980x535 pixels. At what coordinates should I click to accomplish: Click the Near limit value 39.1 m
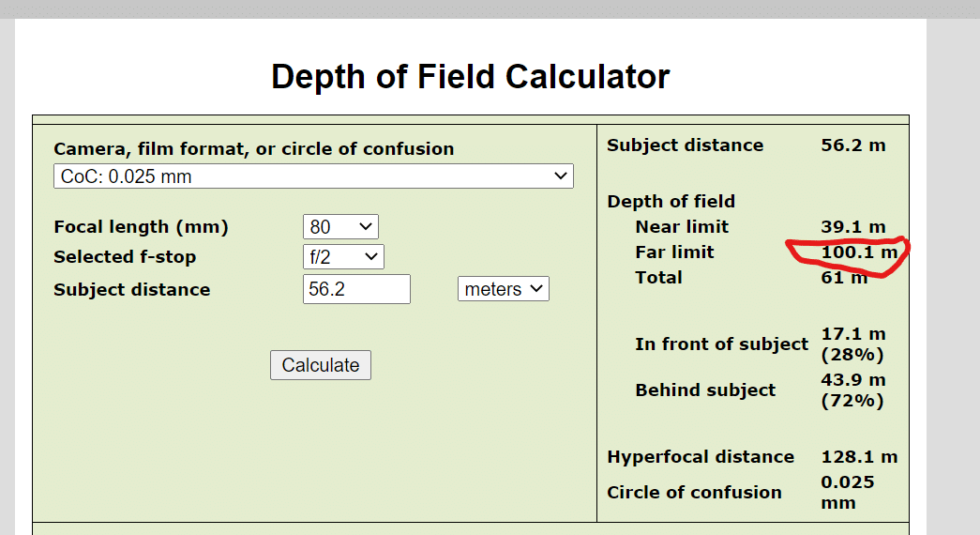(853, 226)
